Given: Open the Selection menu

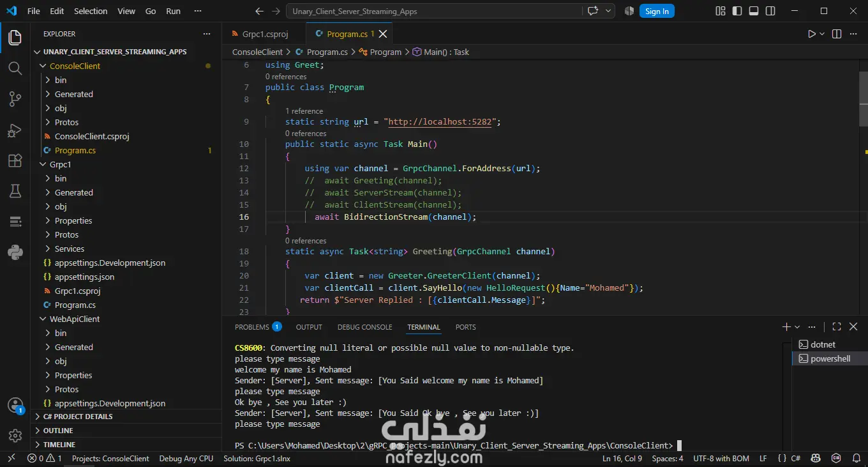Looking at the screenshot, I should 91,11.
